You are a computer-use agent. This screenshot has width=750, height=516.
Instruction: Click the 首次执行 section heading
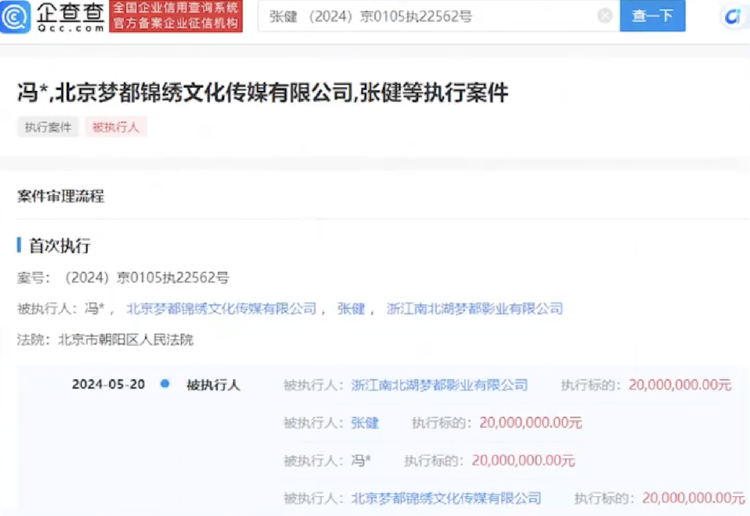click(x=60, y=245)
